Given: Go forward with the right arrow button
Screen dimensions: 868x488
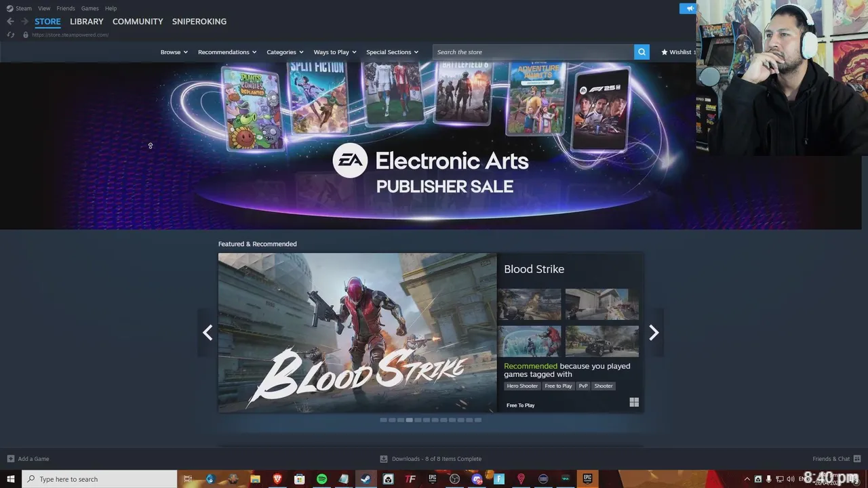Looking at the screenshot, I should pyautogui.click(x=24, y=22).
